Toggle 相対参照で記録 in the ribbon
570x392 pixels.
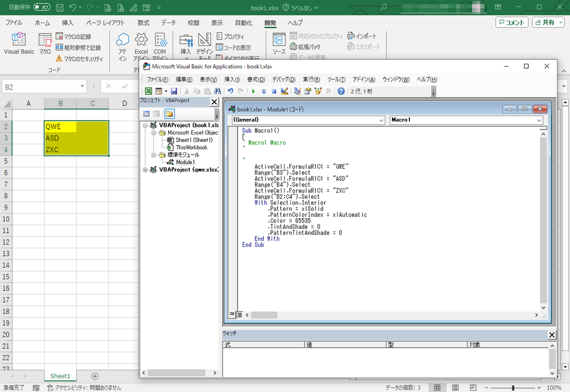click(78, 48)
